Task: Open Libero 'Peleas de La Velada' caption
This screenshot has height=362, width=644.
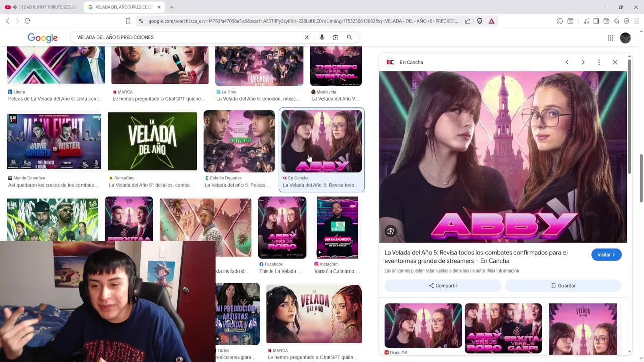Action: click(55, 99)
